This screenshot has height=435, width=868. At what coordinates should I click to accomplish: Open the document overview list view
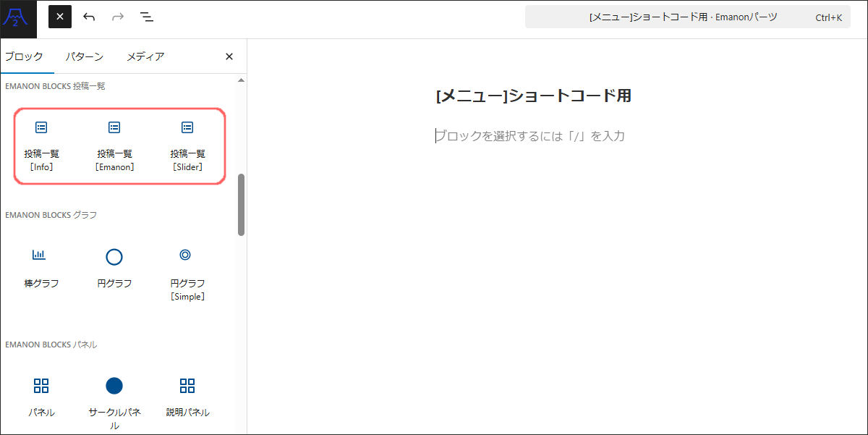[147, 17]
